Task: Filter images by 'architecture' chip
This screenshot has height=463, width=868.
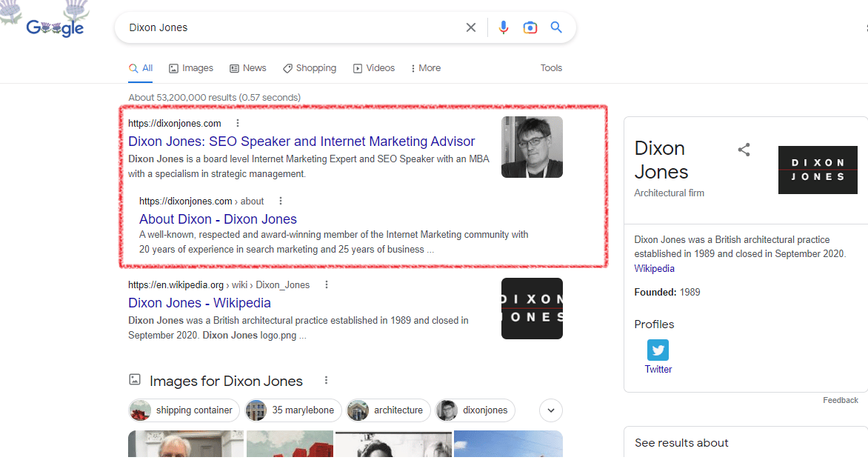Action: pos(389,410)
